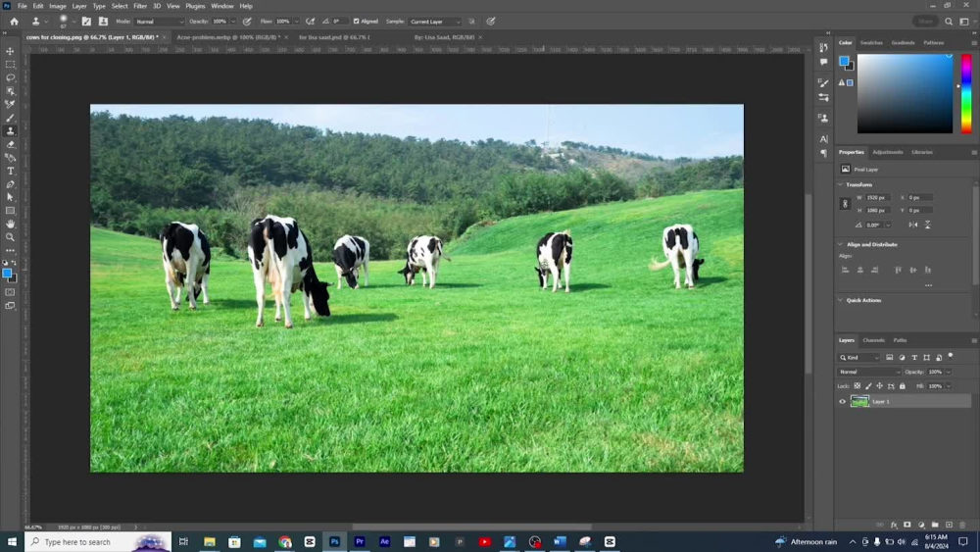Screen dimensions: 980x552
Task: Open the Paragraph panel icon
Action: click(824, 153)
